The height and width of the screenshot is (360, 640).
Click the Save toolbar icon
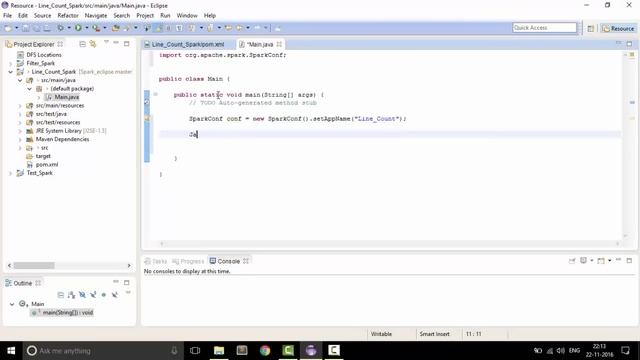(26, 28)
